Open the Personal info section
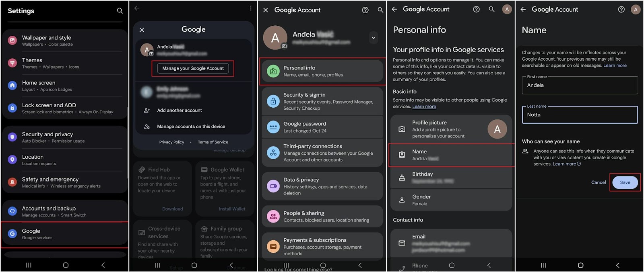This screenshot has height=272, width=644. click(x=322, y=71)
